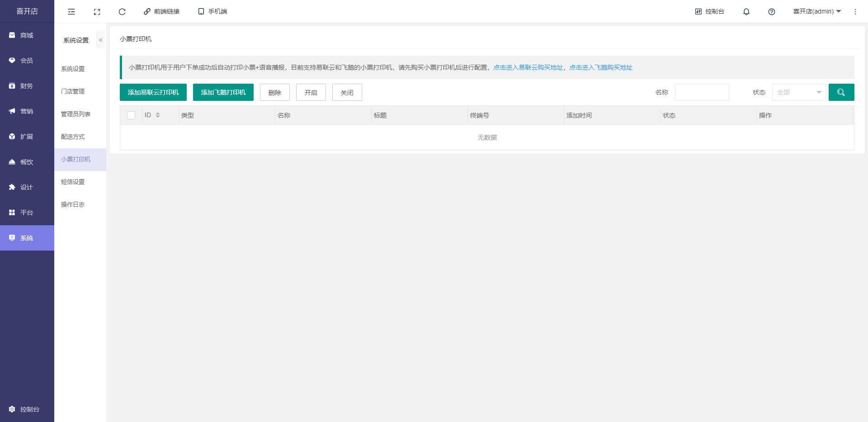
Task: Click the 小票打印机 page title
Action: pyautogui.click(x=136, y=39)
